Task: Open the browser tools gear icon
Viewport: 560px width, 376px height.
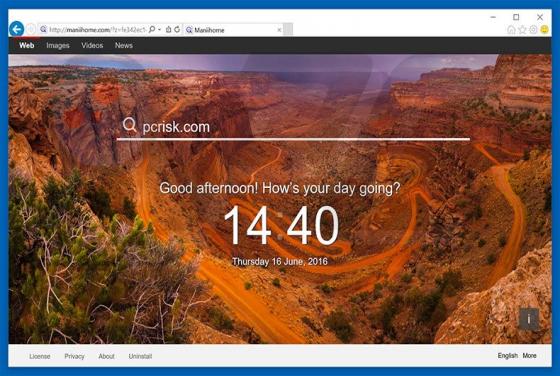Action: click(x=533, y=30)
